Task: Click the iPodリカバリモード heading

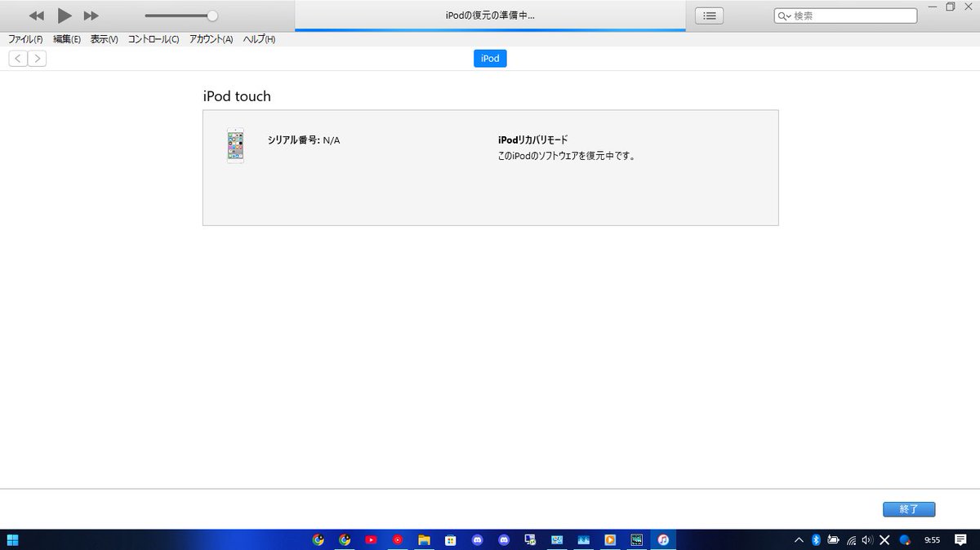Action: point(532,140)
